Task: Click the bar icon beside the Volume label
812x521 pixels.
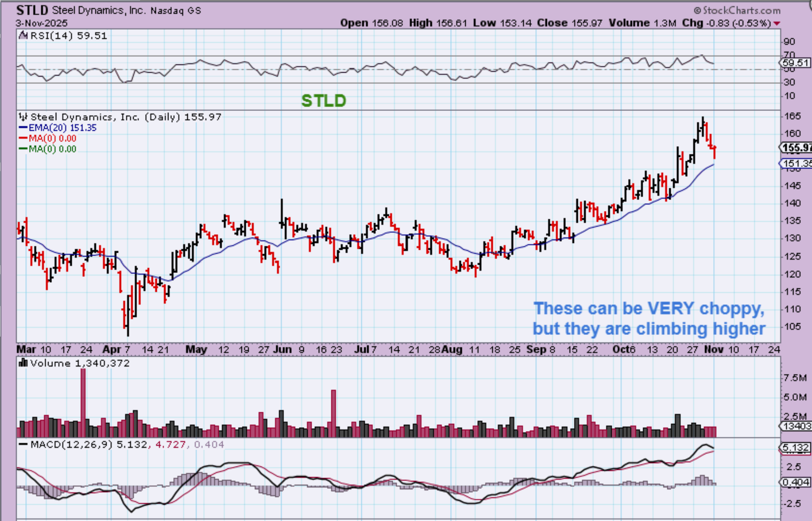Action: pyautogui.click(x=23, y=363)
